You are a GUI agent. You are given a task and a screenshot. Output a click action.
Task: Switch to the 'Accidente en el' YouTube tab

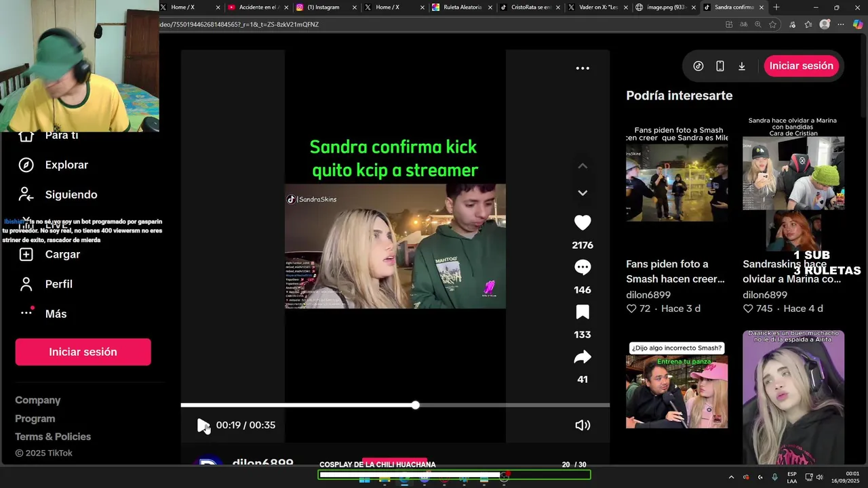(x=258, y=7)
